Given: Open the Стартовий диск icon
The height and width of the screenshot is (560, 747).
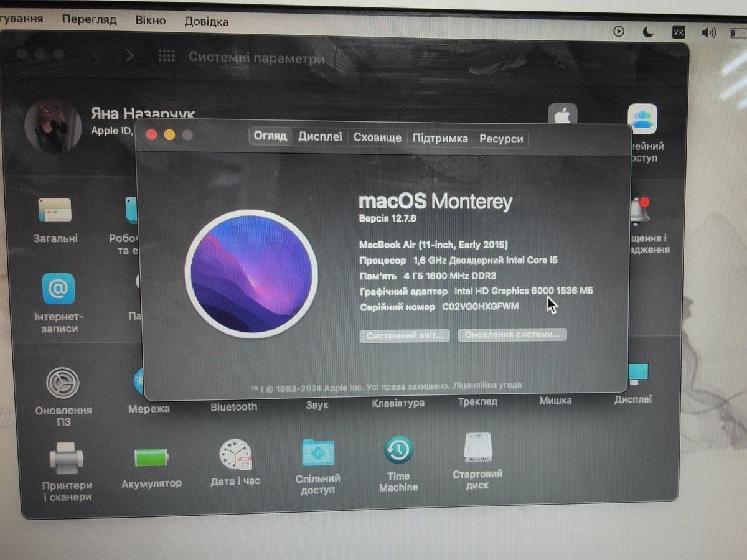Looking at the screenshot, I should click(x=478, y=449).
